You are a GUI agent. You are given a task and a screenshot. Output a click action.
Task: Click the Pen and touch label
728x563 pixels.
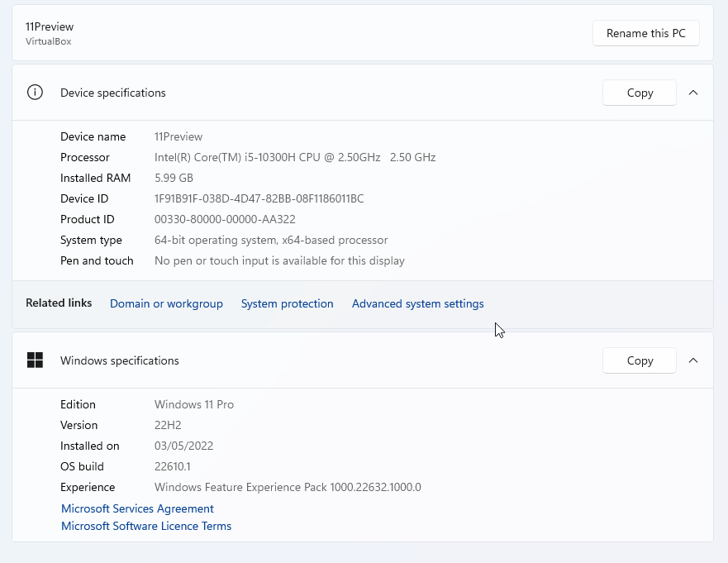click(x=97, y=260)
